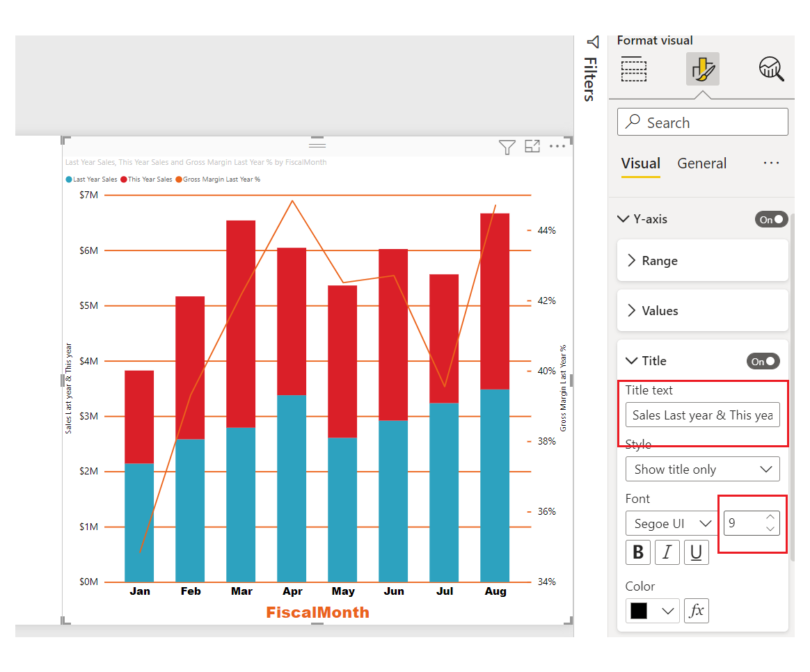This screenshot has height=672, width=810.
Task: Click the Sales Last year & This year axis title
Action: [x=68, y=388]
